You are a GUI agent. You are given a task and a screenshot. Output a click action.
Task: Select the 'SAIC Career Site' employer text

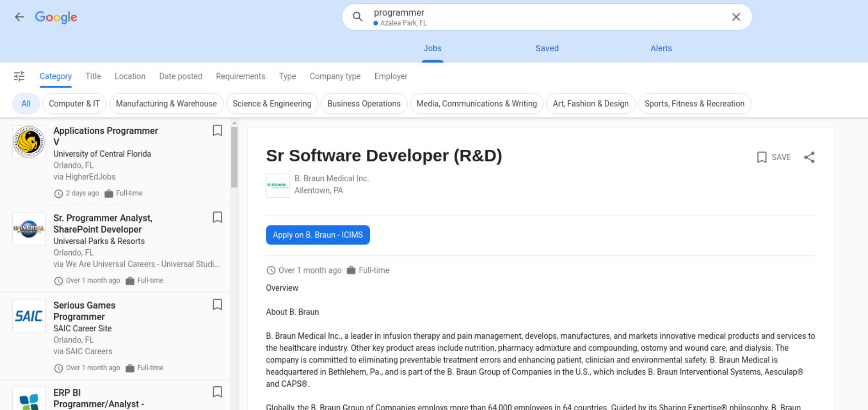point(83,328)
